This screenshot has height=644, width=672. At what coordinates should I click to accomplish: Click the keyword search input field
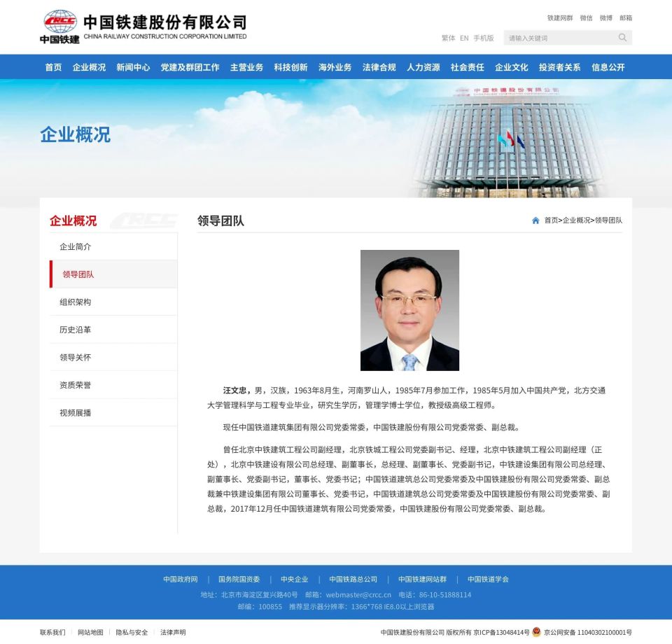click(561, 38)
